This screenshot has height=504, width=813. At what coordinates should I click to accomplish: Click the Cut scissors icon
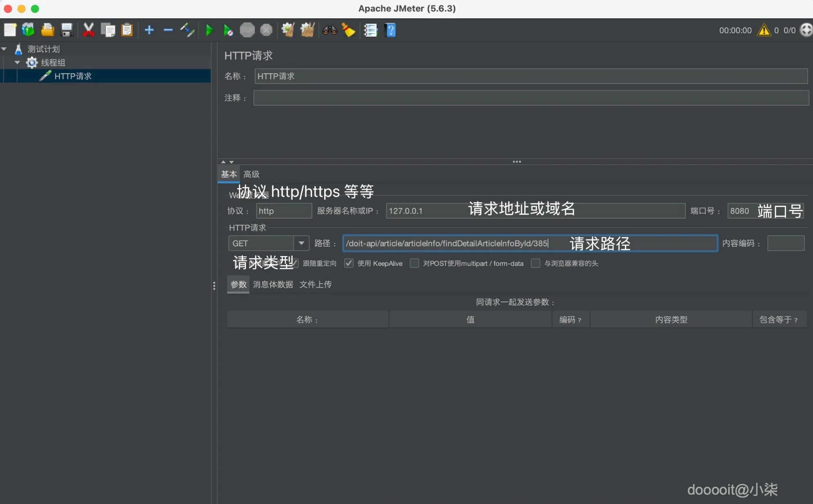click(88, 30)
